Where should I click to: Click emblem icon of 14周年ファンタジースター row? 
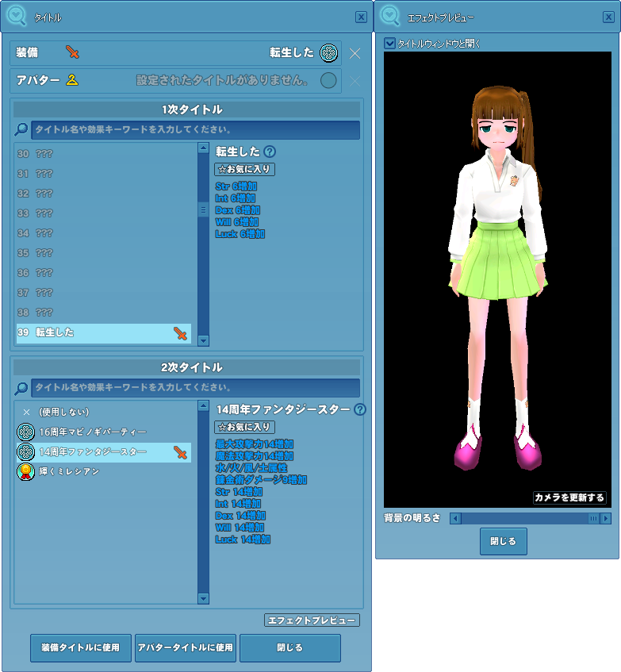tap(25, 451)
